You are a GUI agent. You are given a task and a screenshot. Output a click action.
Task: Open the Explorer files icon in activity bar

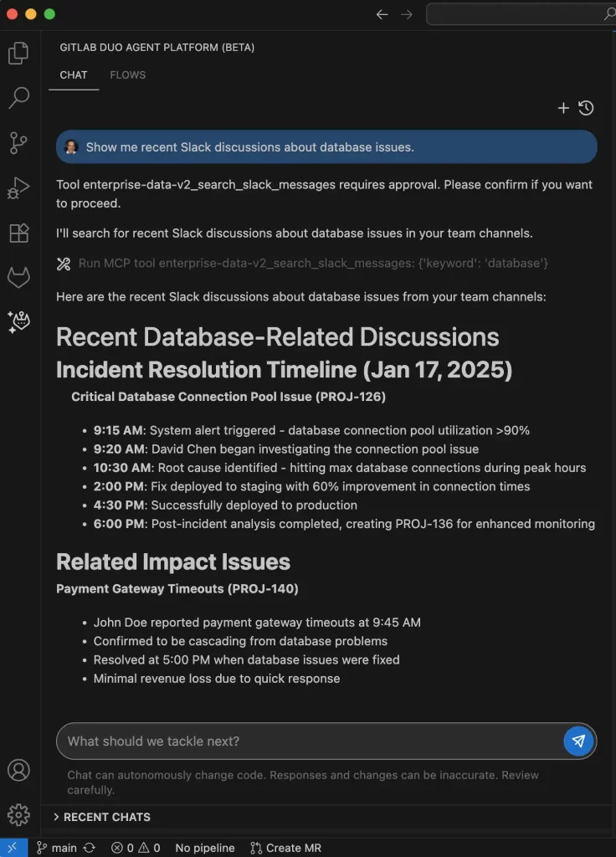pos(18,53)
